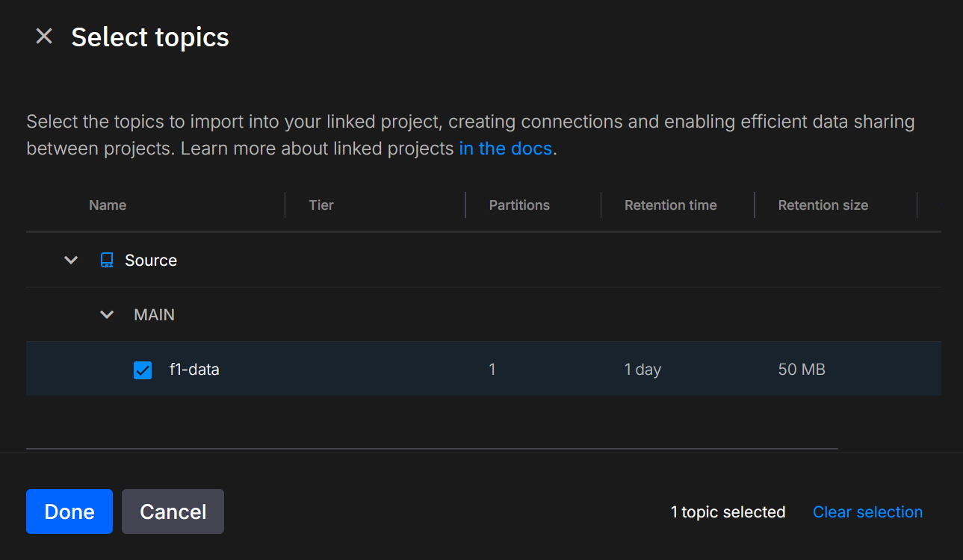Screen dimensions: 963x560
Task: Close the Select topics dialog
Action: 44,37
